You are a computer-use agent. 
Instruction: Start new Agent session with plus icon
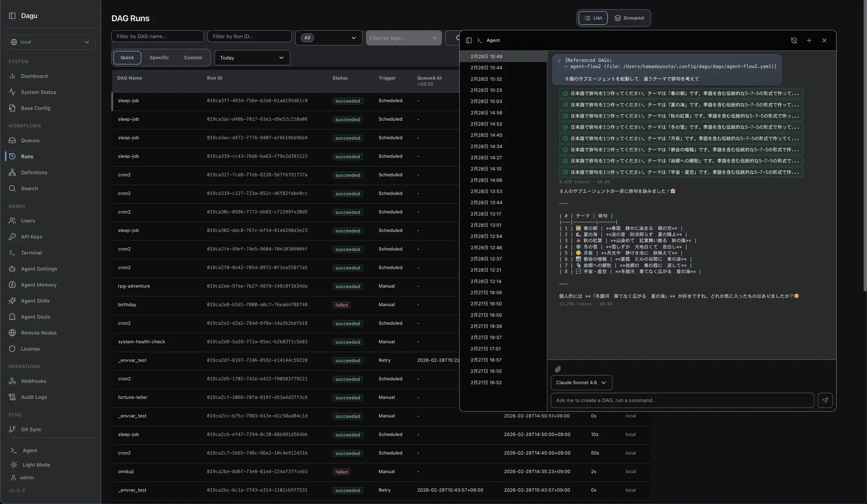pyautogui.click(x=809, y=41)
